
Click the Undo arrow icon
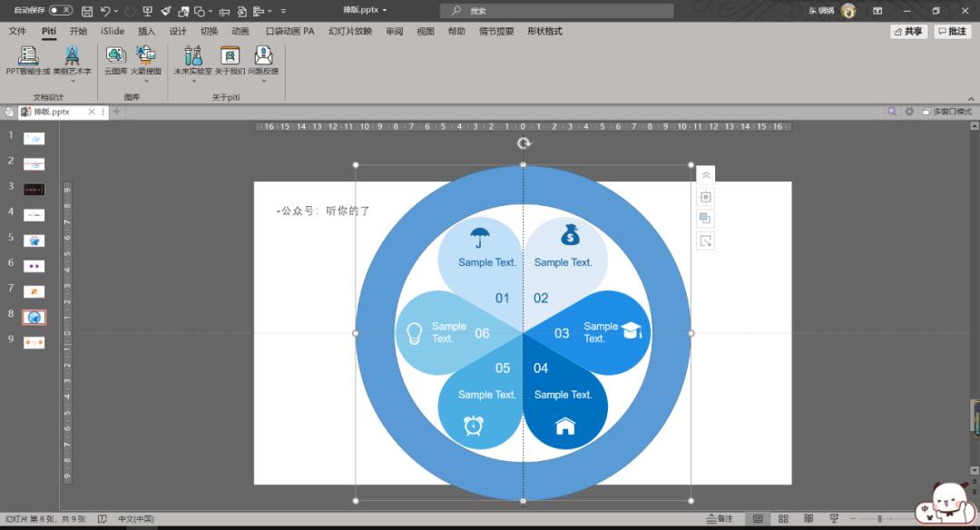click(106, 11)
